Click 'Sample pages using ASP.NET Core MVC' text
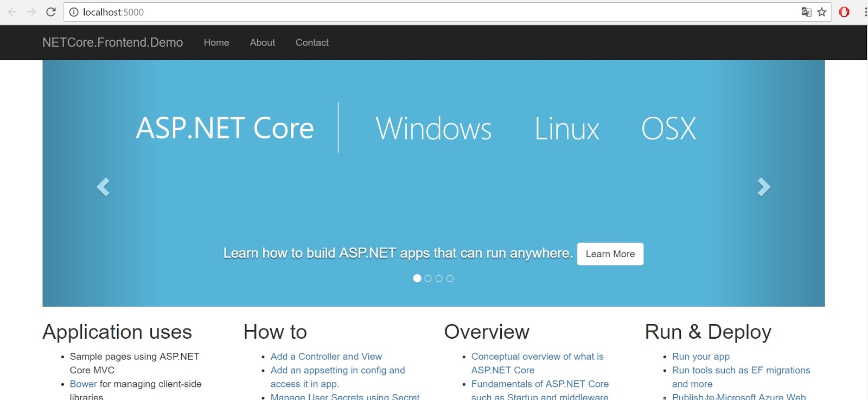868x400 pixels. [135, 363]
